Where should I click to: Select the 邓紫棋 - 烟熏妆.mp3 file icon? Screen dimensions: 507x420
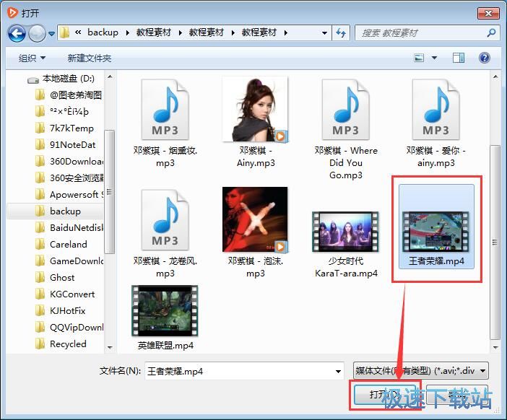[x=165, y=110]
